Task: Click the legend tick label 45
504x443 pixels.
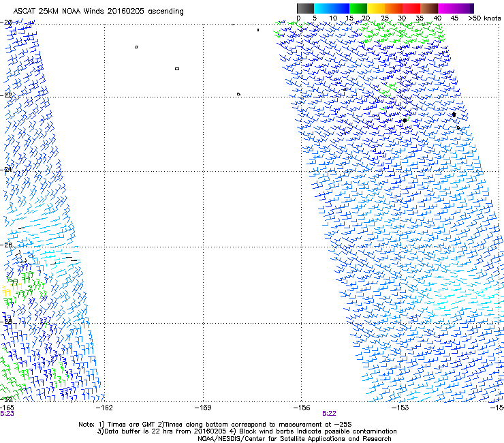Action: click(454, 18)
